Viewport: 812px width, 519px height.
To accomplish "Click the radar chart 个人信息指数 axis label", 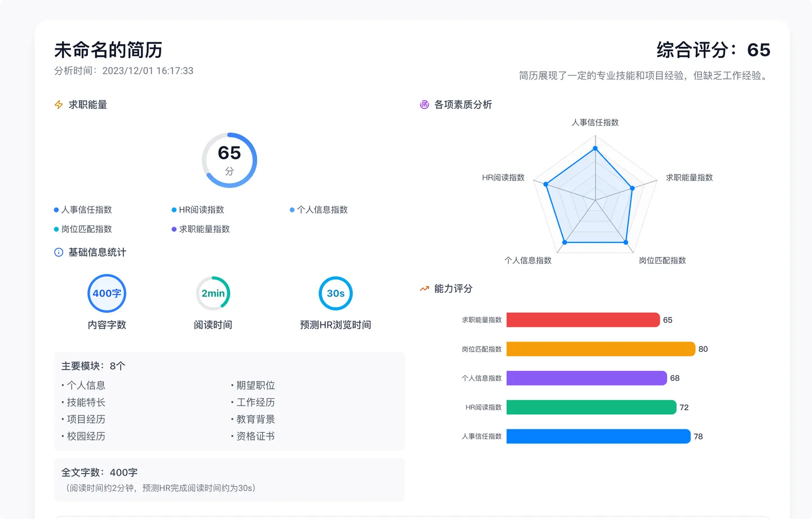I will click(528, 260).
